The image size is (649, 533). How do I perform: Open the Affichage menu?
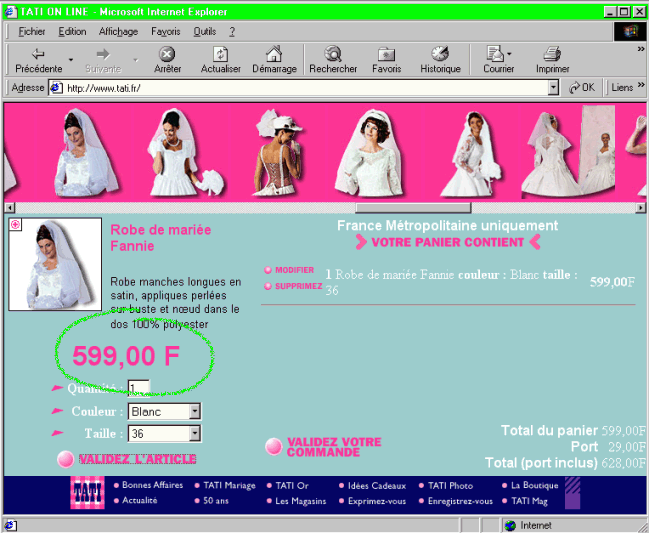[118, 31]
